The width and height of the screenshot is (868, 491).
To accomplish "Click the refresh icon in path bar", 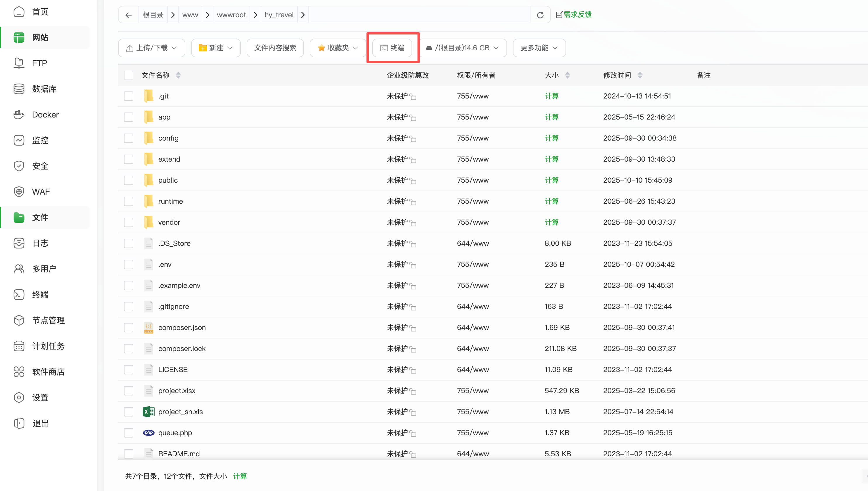I will point(540,15).
